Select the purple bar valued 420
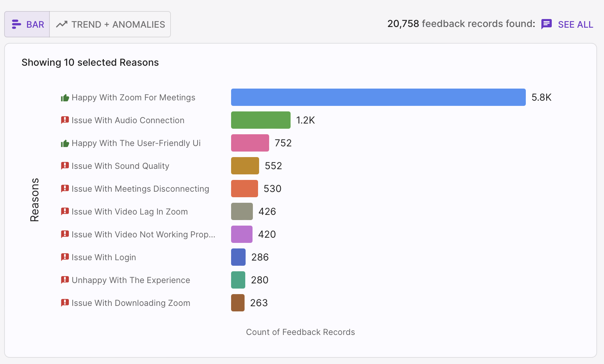 click(x=241, y=234)
